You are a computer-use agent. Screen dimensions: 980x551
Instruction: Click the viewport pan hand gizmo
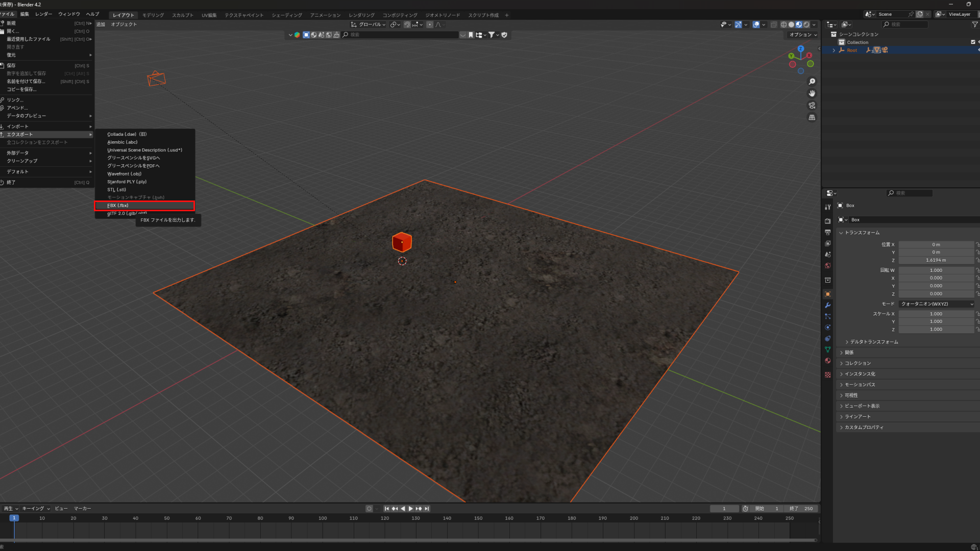812,93
